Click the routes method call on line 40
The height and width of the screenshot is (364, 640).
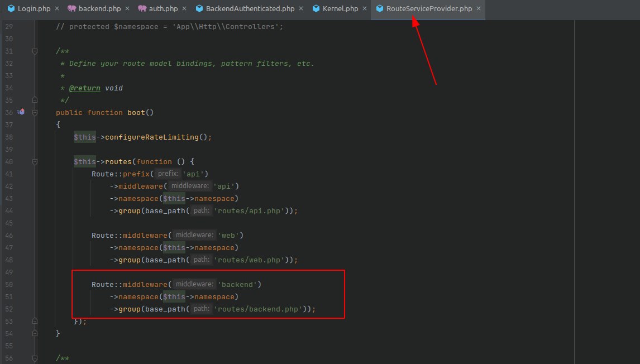118,161
